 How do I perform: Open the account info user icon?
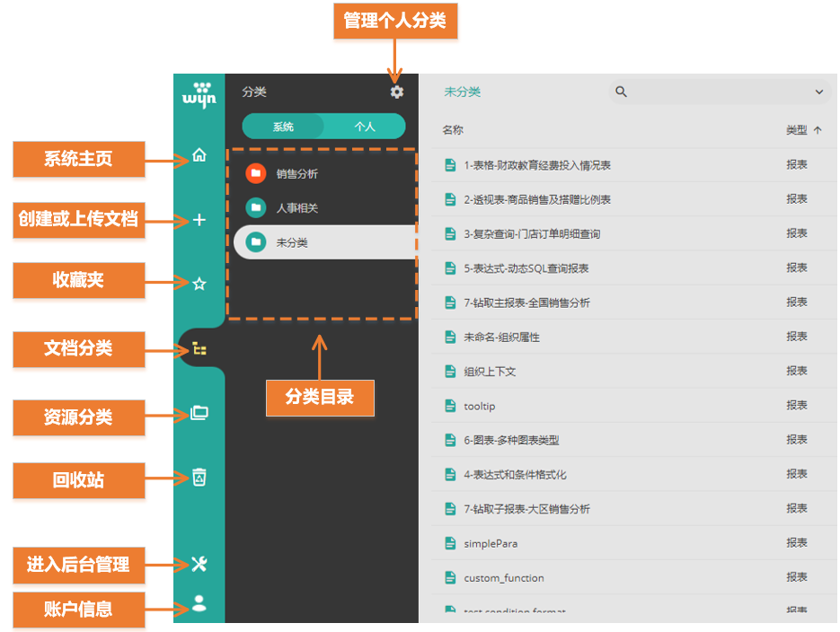point(199,603)
